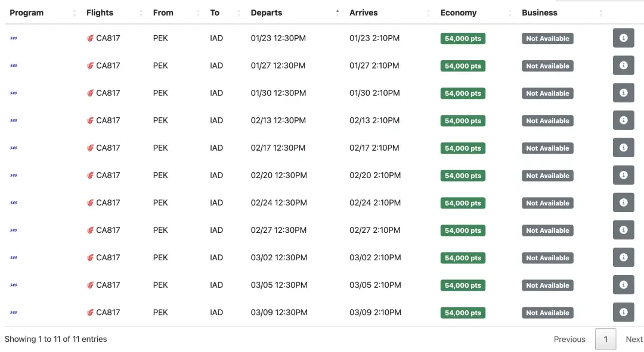Select 54,000 pts economy badge for 01/23

coord(463,39)
